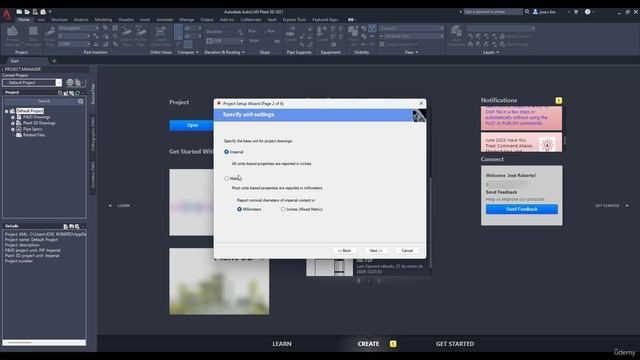Click the Next button in wizard
The image size is (640, 360).
pos(376,251)
